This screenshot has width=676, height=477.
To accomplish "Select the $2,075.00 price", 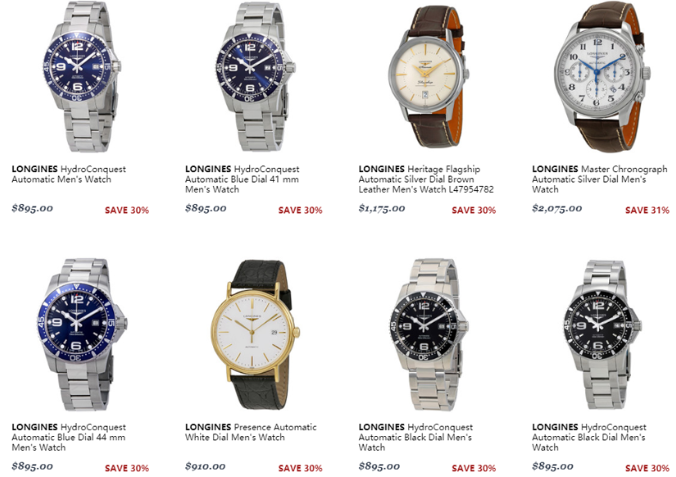I will tap(557, 208).
